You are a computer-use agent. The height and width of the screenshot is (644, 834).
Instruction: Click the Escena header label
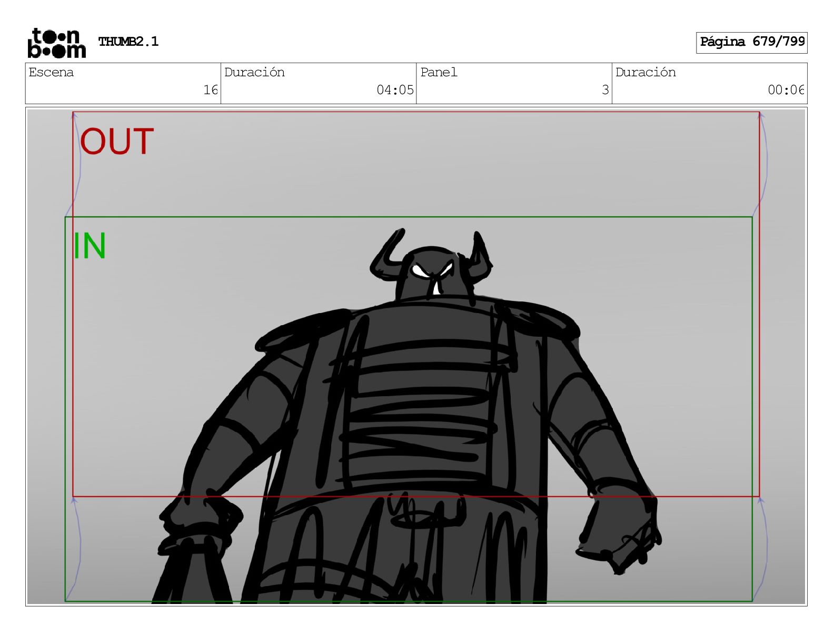(51, 72)
